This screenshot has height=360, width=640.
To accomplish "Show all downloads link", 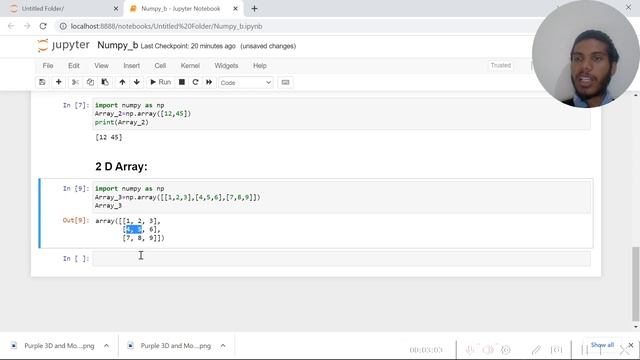I will (602, 345).
